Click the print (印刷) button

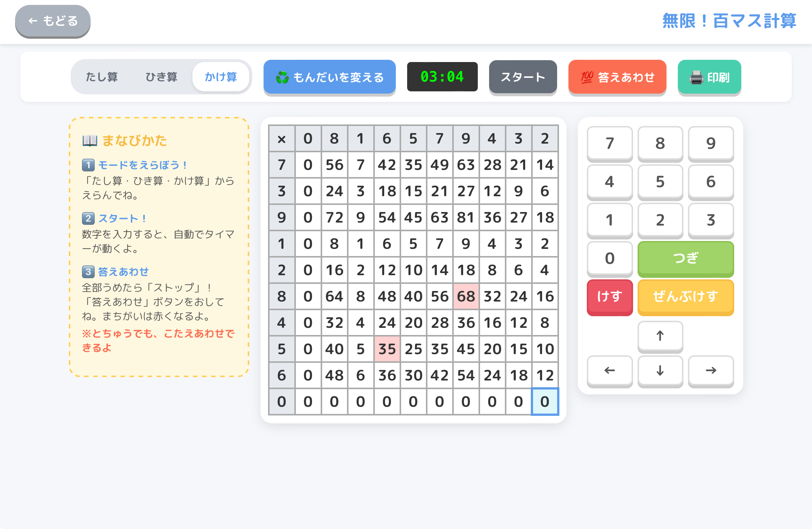coord(709,77)
